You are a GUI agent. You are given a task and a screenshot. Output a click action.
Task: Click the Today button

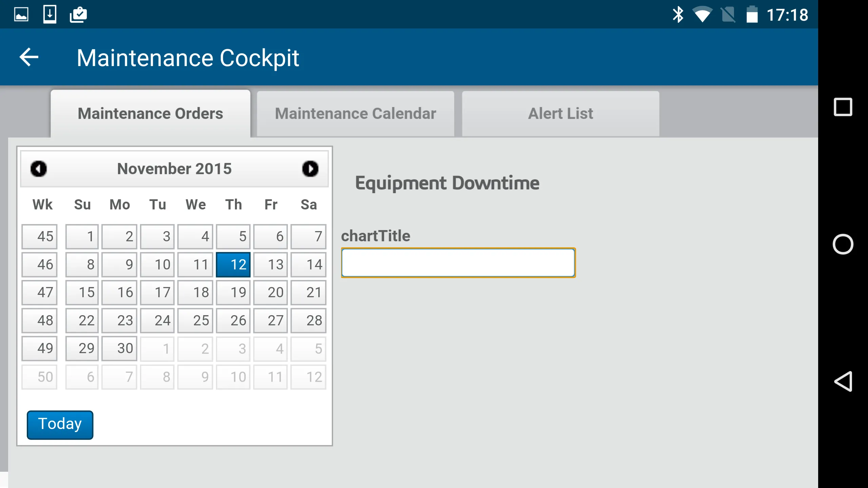coord(60,425)
